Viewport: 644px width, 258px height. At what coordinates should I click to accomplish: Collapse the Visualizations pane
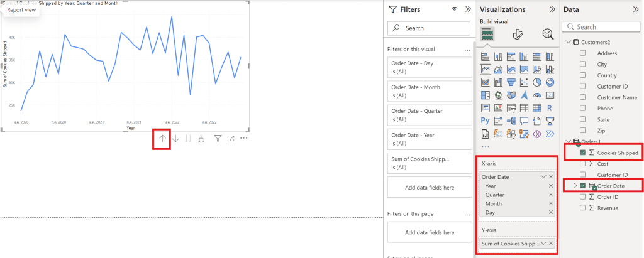pyautogui.click(x=552, y=9)
